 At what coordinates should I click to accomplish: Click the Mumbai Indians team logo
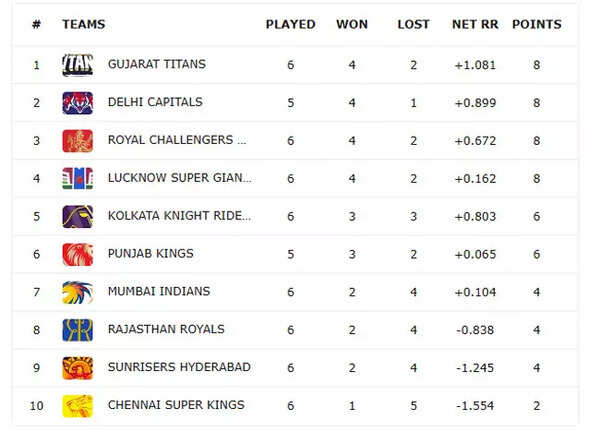click(x=77, y=292)
